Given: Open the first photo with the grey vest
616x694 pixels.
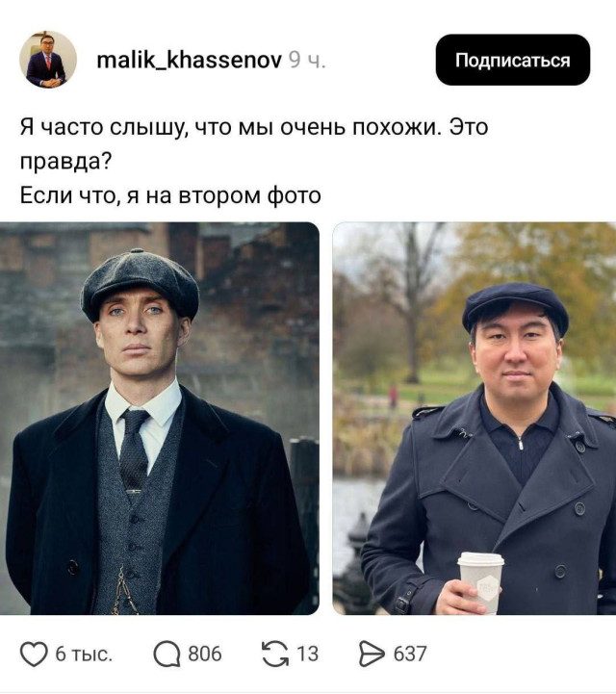Looking at the screenshot, I should [x=160, y=419].
